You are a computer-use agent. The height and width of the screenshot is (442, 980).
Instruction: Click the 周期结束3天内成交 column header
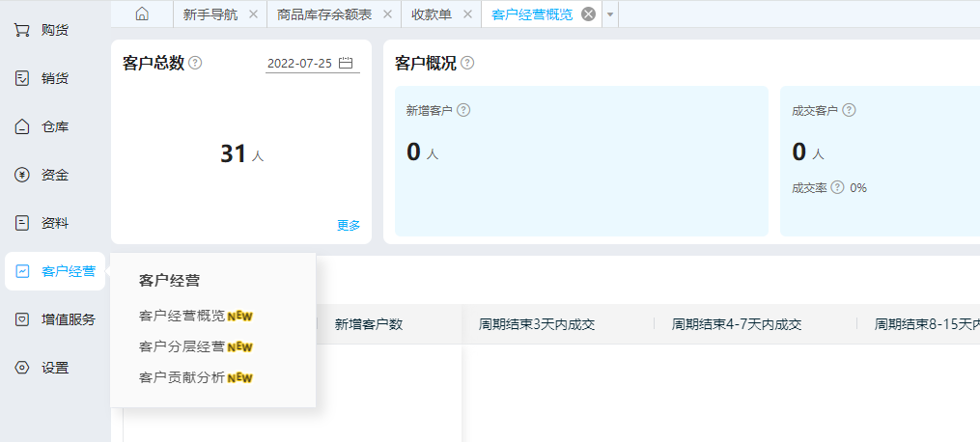536,324
